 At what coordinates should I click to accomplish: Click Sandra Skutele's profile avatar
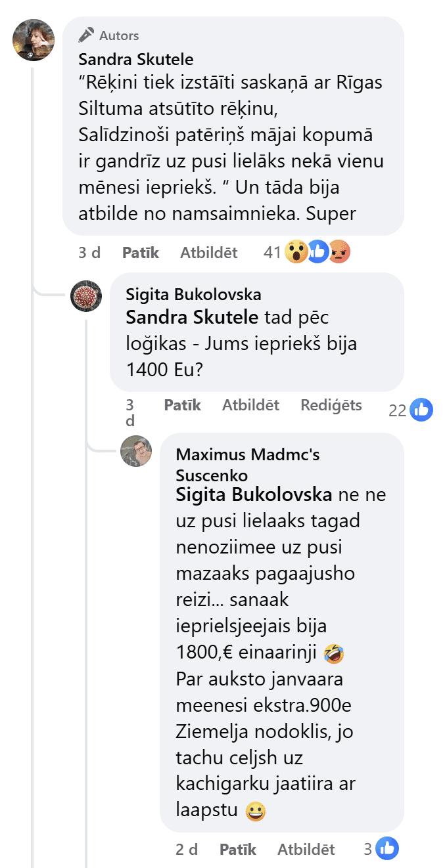(x=34, y=40)
